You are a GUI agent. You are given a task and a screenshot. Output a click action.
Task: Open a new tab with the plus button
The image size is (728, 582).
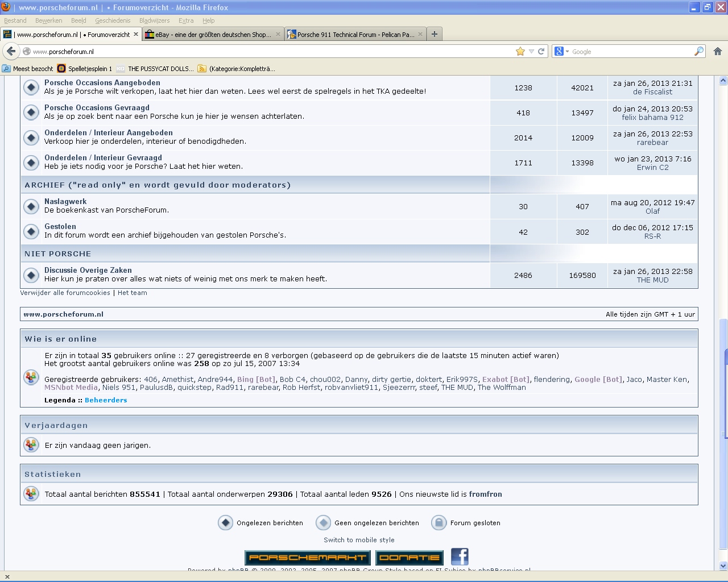click(x=435, y=34)
